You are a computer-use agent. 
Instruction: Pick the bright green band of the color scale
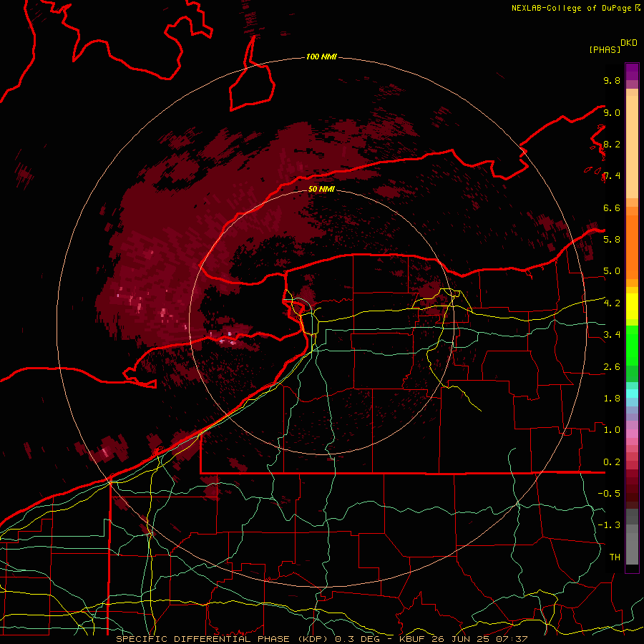(632, 346)
